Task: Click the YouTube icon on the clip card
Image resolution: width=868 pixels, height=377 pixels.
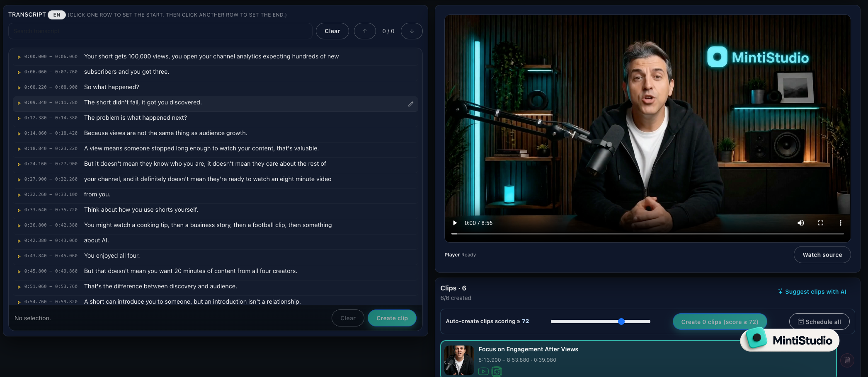Action: (483, 372)
